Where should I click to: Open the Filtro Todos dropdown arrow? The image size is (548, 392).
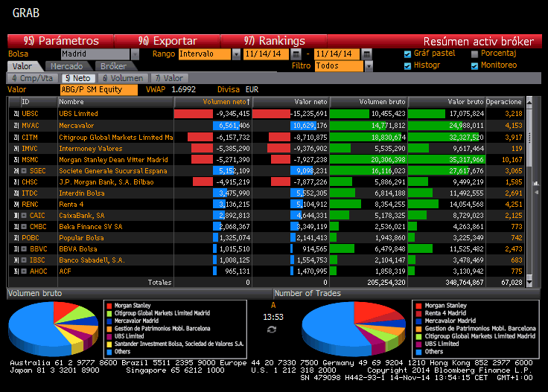pyautogui.click(x=369, y=66)
